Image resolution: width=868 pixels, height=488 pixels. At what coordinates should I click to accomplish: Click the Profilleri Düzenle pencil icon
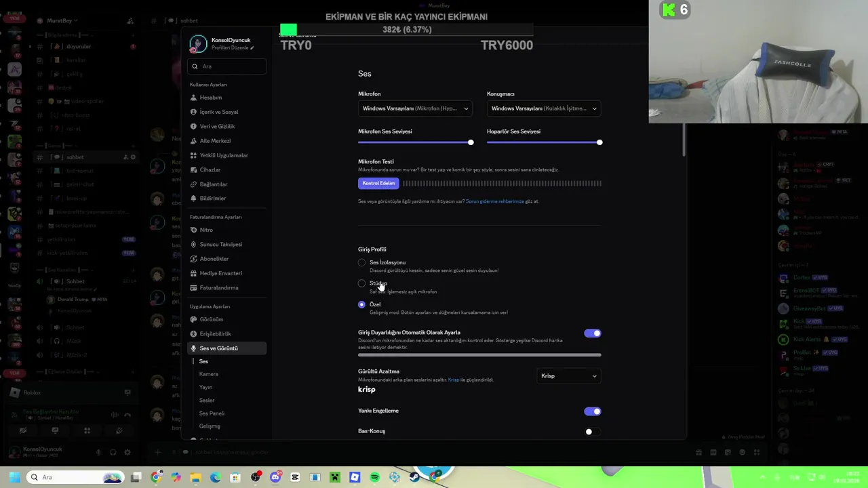[252, 48]
